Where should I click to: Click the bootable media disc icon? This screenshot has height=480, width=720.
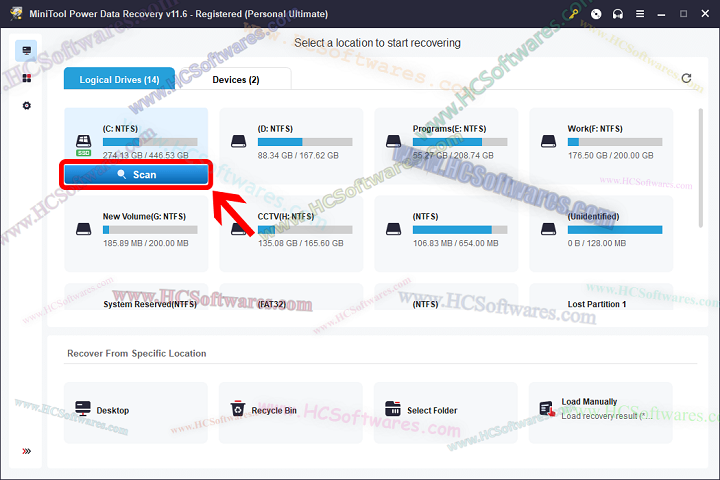[596, 14]
